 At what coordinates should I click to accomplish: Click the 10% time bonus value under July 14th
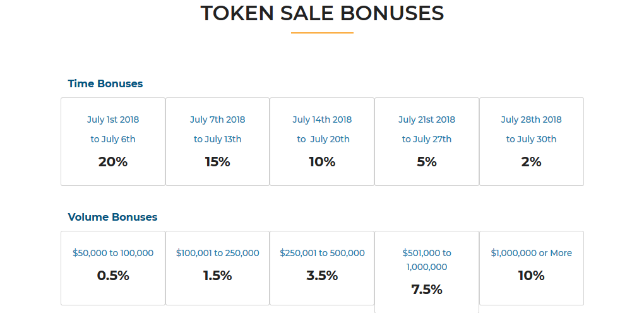(322, 162)
